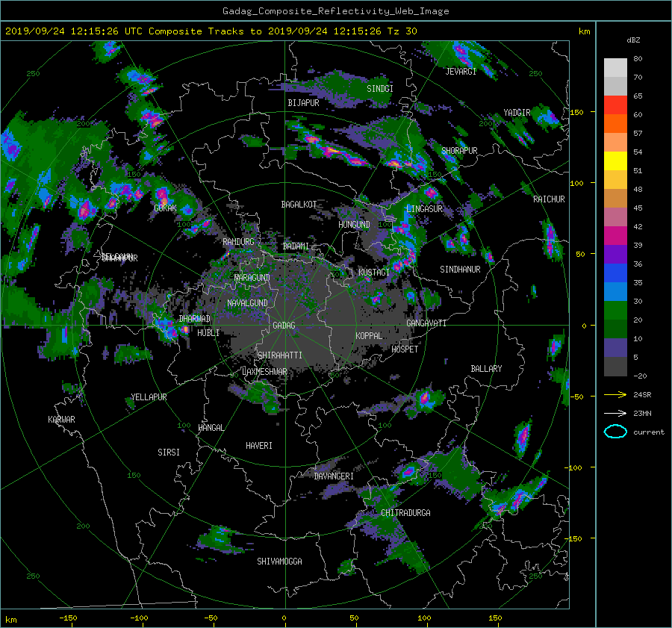Click the cyan current ellipse legend icon

pos(615,432)
